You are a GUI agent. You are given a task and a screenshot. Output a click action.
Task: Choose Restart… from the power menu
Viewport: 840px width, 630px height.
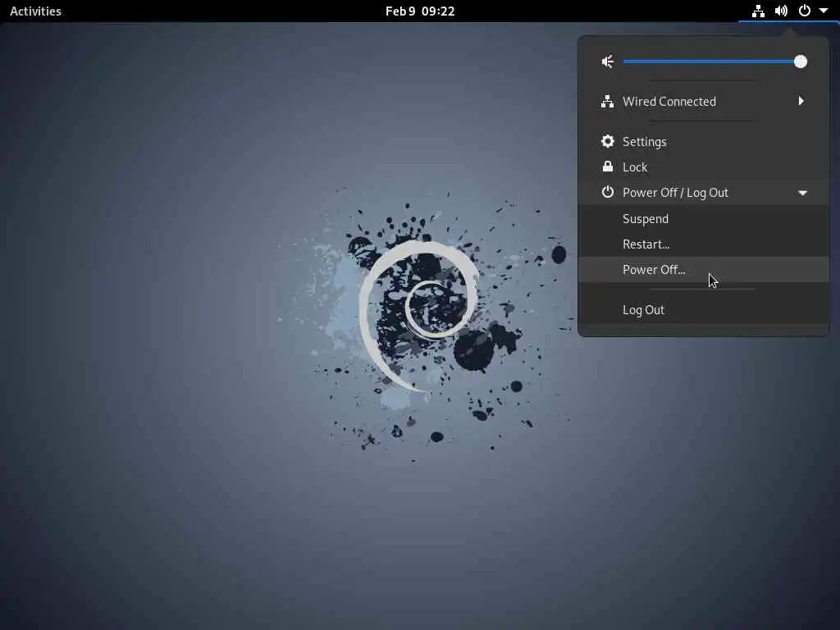[703, 244]
